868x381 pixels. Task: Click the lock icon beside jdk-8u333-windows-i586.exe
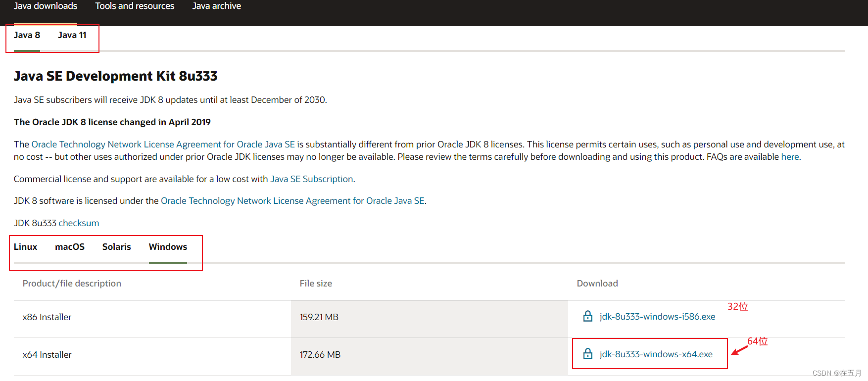588,316
